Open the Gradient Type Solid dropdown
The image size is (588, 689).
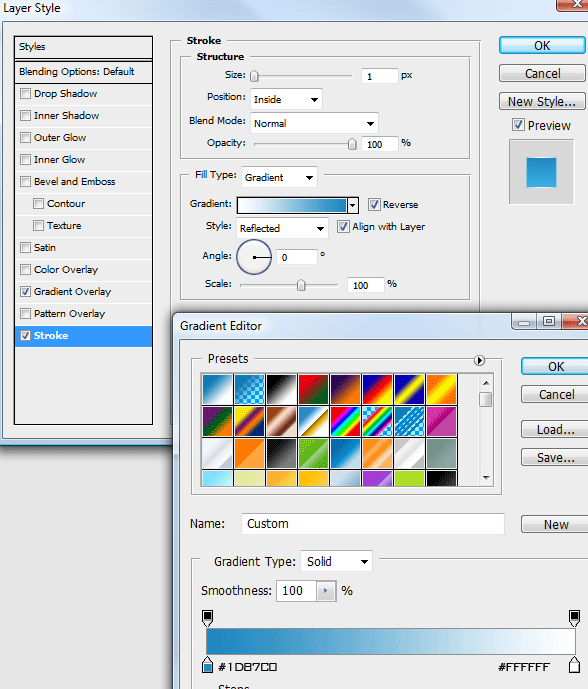point(336,561)
